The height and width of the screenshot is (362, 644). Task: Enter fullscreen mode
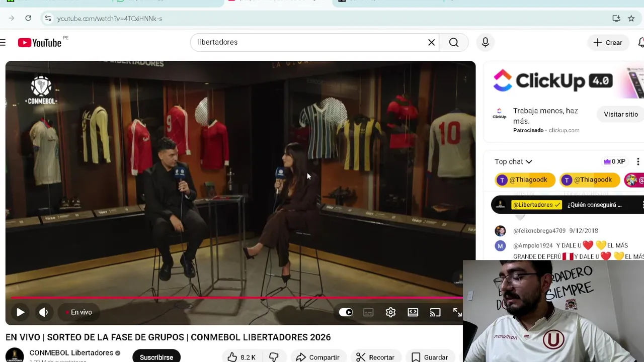coord(457,312)
